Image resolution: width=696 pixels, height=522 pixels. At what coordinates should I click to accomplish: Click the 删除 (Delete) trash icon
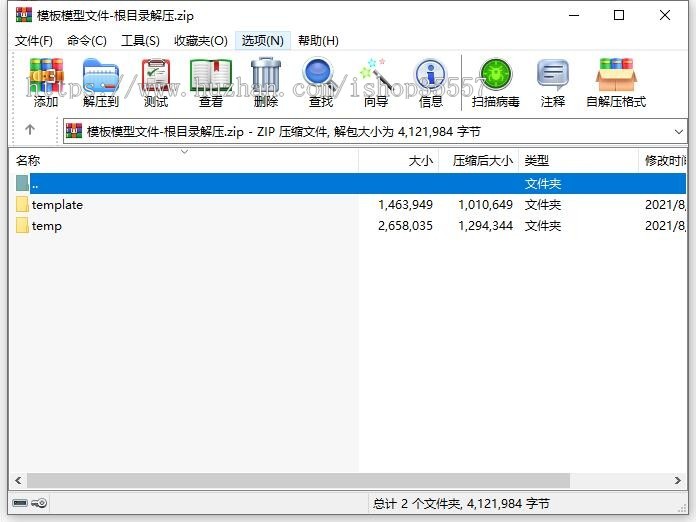pyautogui.click(x=266, y=83)
